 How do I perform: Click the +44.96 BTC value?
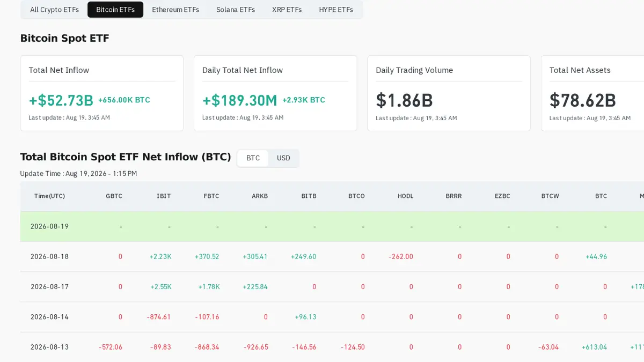[596, 257]
